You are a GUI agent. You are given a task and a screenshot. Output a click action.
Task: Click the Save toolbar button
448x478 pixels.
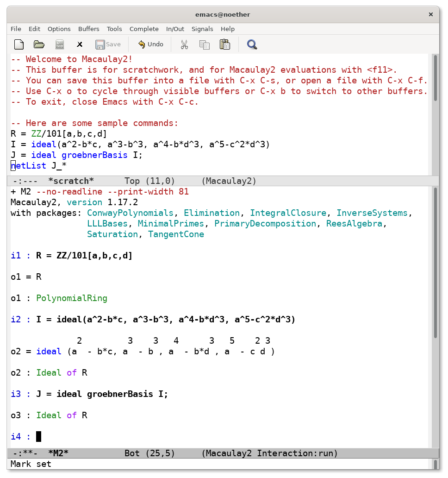pyautogui.click(x=108, y=44)
